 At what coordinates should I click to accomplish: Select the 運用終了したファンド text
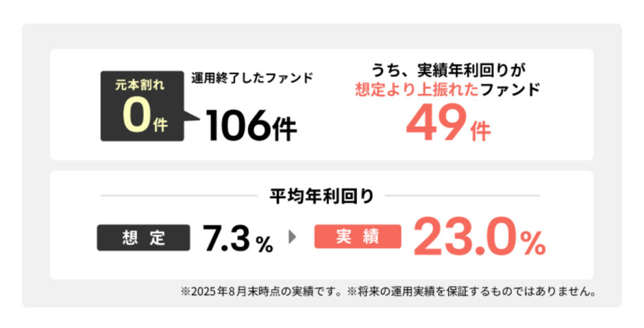(x=252, y=78)
